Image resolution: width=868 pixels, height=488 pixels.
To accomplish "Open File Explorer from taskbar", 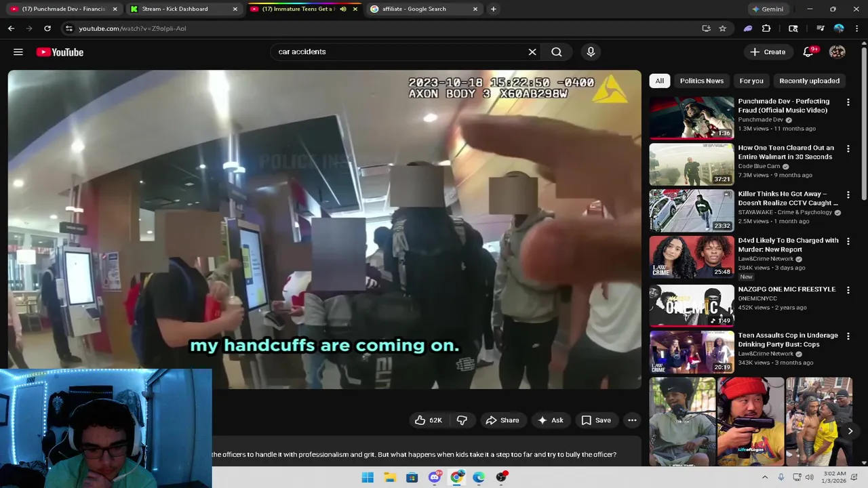I will (x=390, y=477).
